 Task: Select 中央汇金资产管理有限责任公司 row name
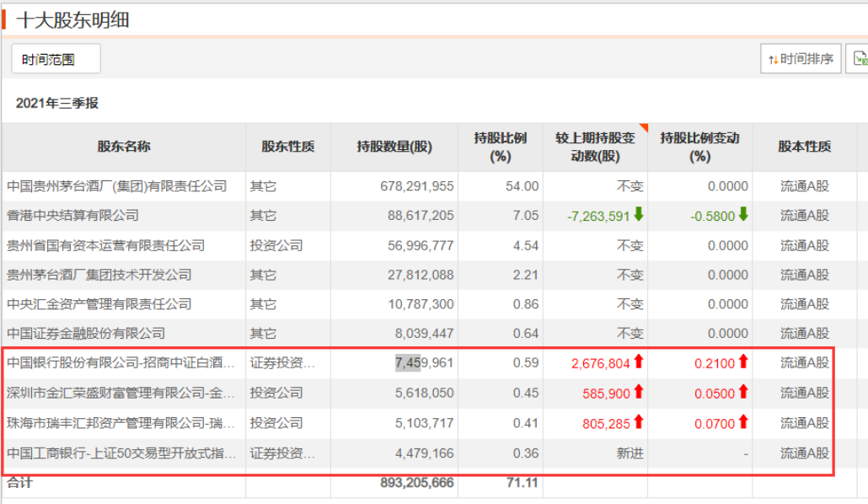click(99, 304)
